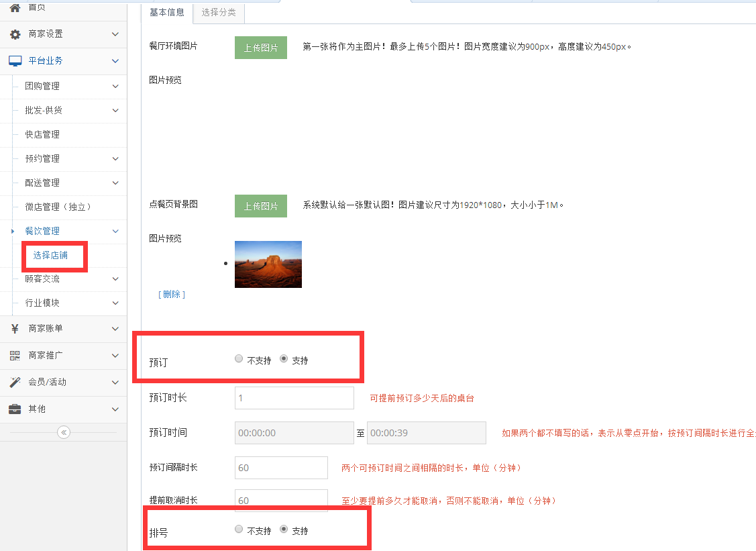Switch to the 选择分类 tab

[218, 13]
